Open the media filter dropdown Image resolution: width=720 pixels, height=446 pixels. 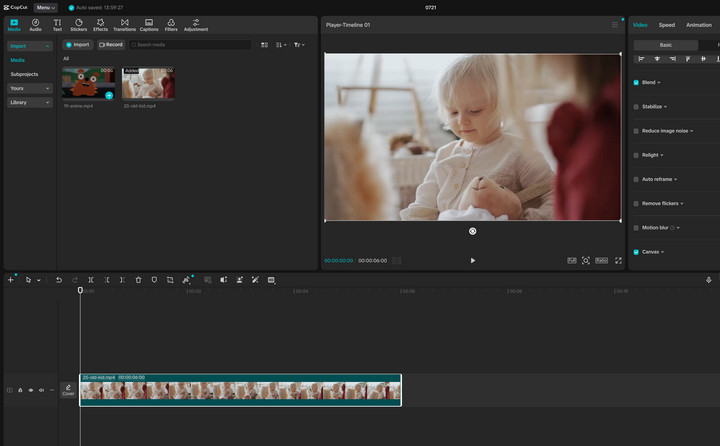point(299,45)
